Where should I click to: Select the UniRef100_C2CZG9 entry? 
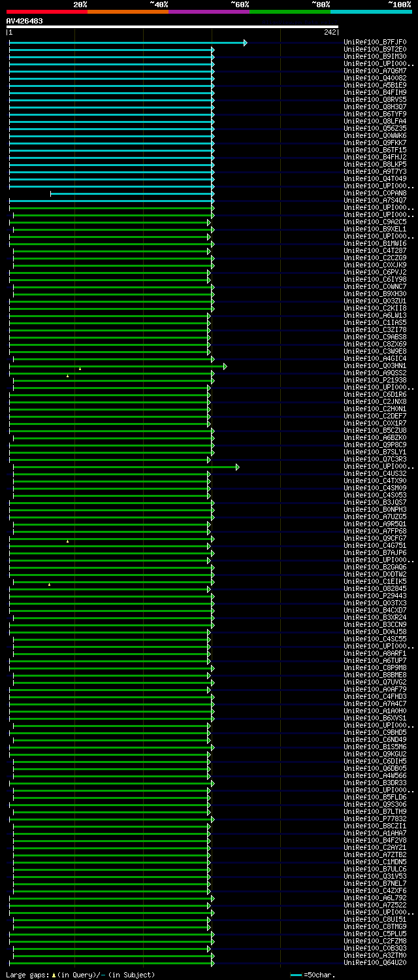click(375, 258)
